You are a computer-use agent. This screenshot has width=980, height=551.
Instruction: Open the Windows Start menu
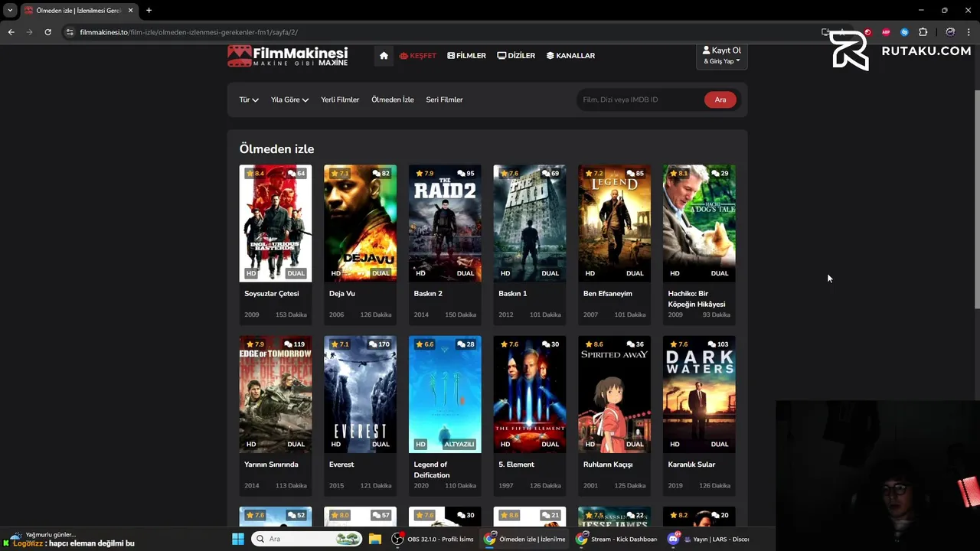238,539
